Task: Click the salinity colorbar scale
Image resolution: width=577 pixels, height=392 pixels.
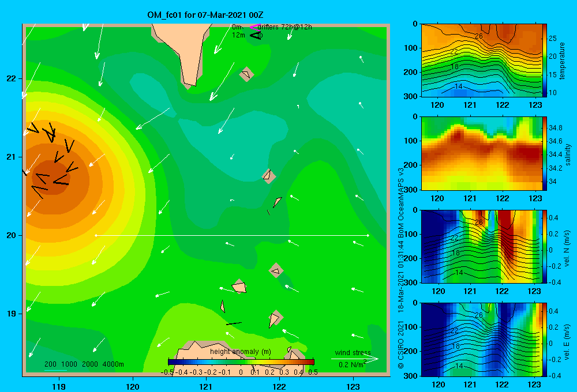Action: 545,153
